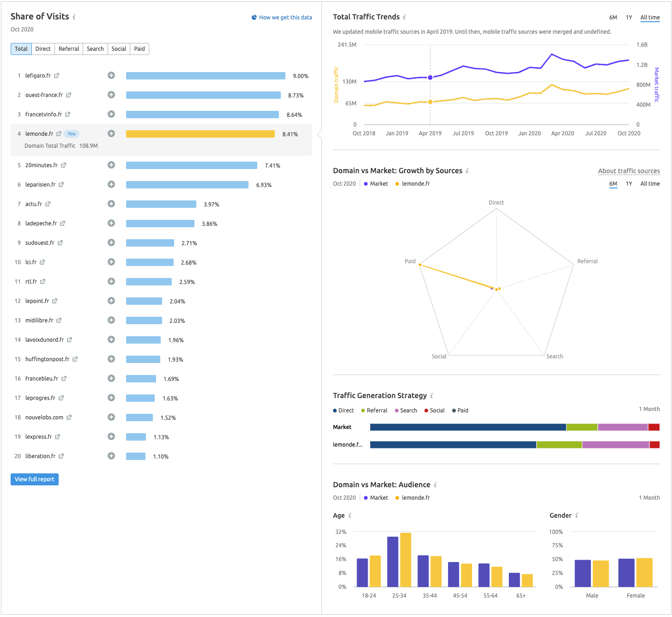672x617 pixels.
Task: Click info icon beside Traffic Generation Strategy
Action: click(431, 396)
